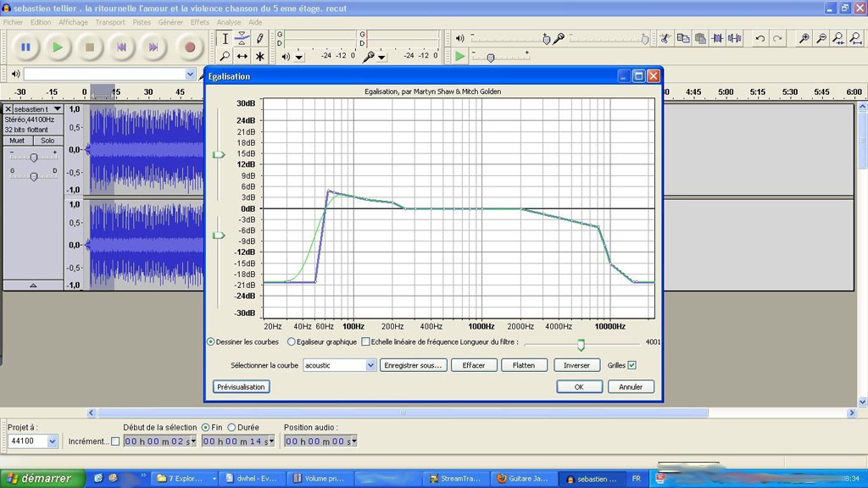Click the Stop transport button
868x488 pixels.
click(x=89, y=47)
